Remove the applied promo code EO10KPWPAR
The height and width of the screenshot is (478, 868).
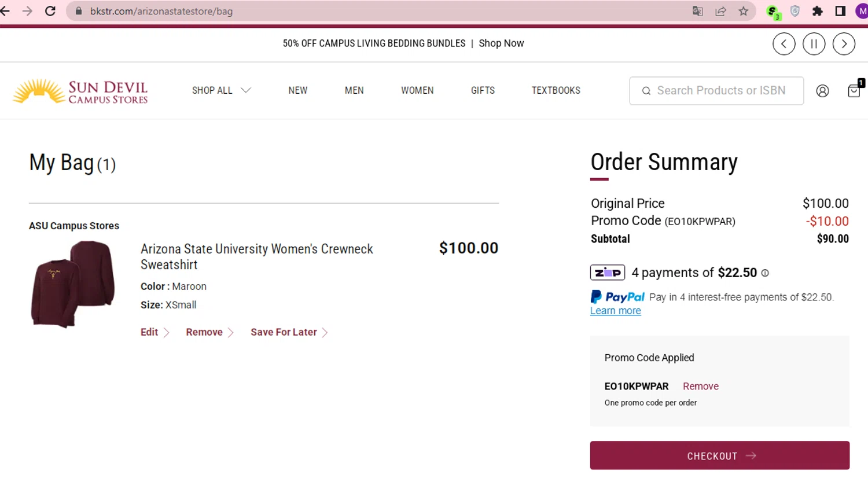701,387
